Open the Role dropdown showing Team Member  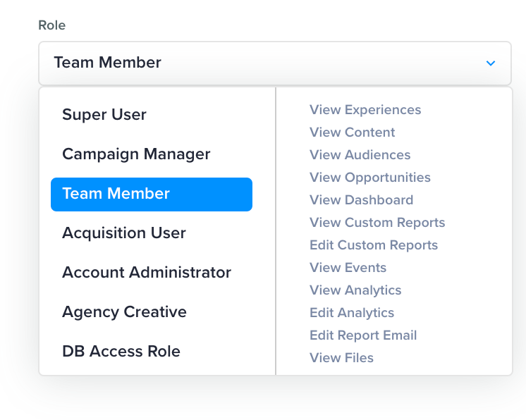click(x=274, y=63)
